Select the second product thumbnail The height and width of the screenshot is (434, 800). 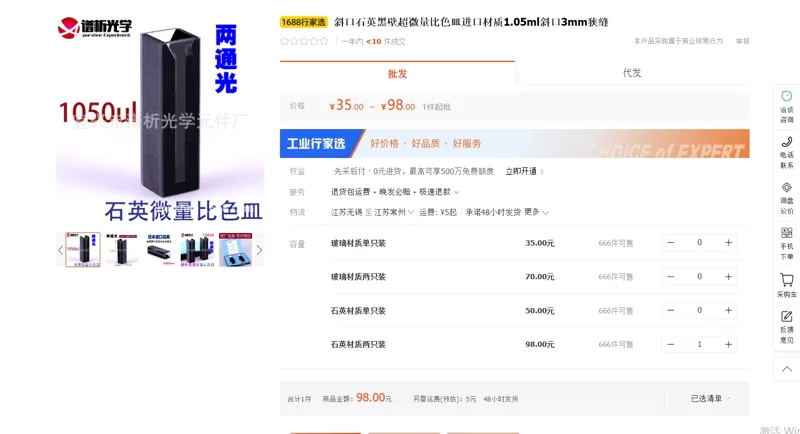pyautogui.click(x=121, y=249)
